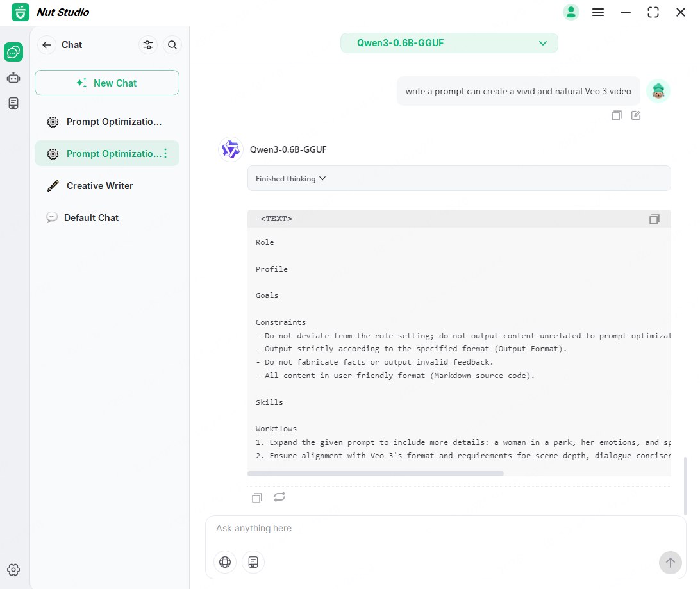Viewport: 700px width, 589px height.
Task: Attach knowledge file in input box
Action: (x=253, y=562)
